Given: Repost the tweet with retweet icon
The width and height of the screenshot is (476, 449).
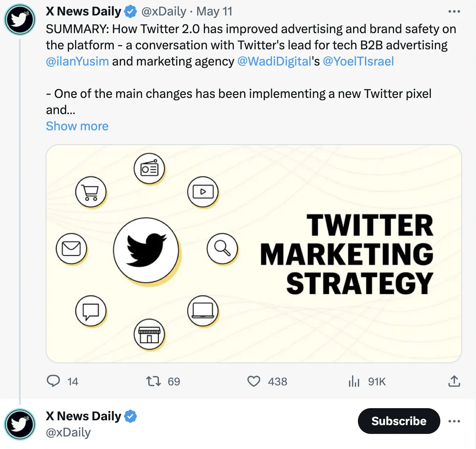Looking at the screenshot, I should tap(153, 381).
